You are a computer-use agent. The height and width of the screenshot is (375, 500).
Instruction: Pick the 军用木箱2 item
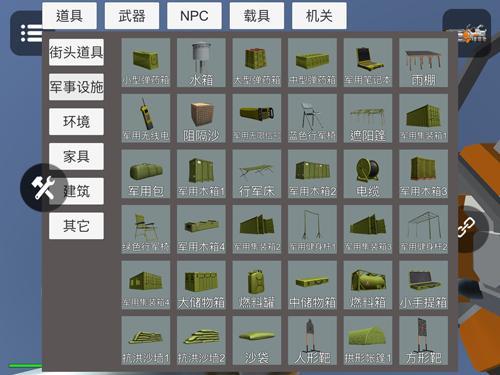point(312,174)
